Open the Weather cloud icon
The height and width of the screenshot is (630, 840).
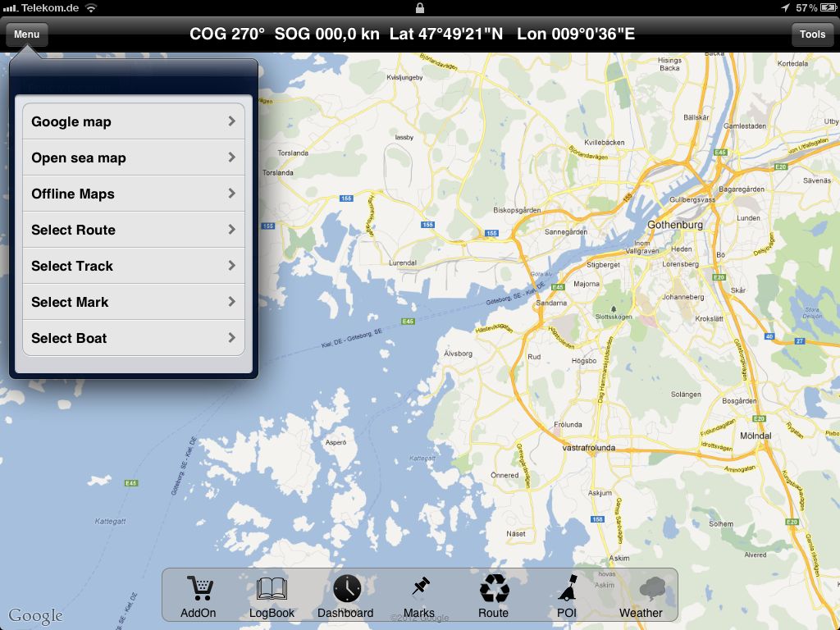652,589
